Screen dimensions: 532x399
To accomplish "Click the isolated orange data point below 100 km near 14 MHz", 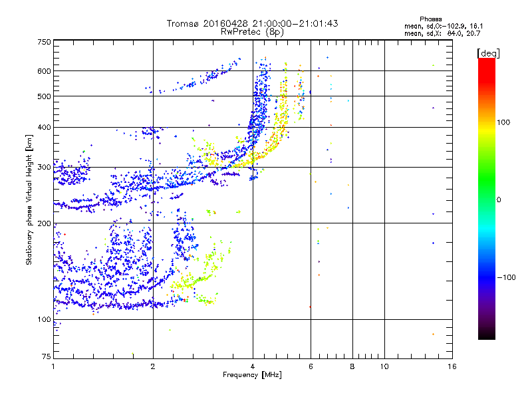I will pos(434,334).
